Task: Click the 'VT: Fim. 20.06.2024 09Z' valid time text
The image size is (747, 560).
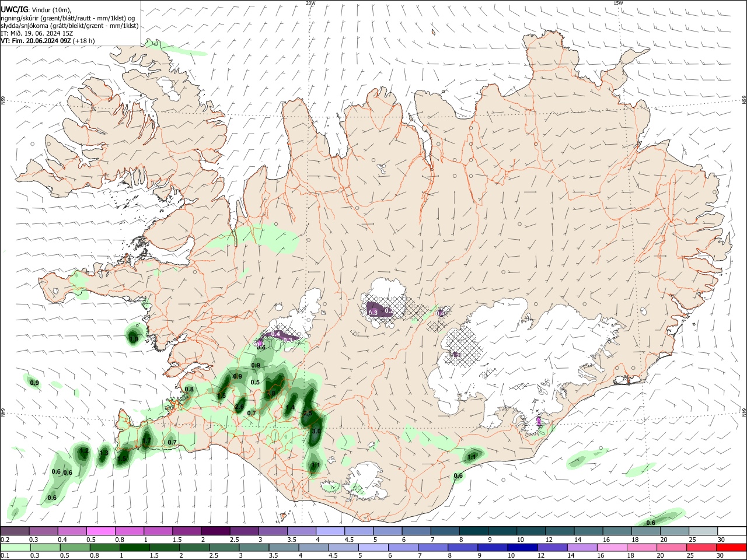Action: click(x=36, y=41)
